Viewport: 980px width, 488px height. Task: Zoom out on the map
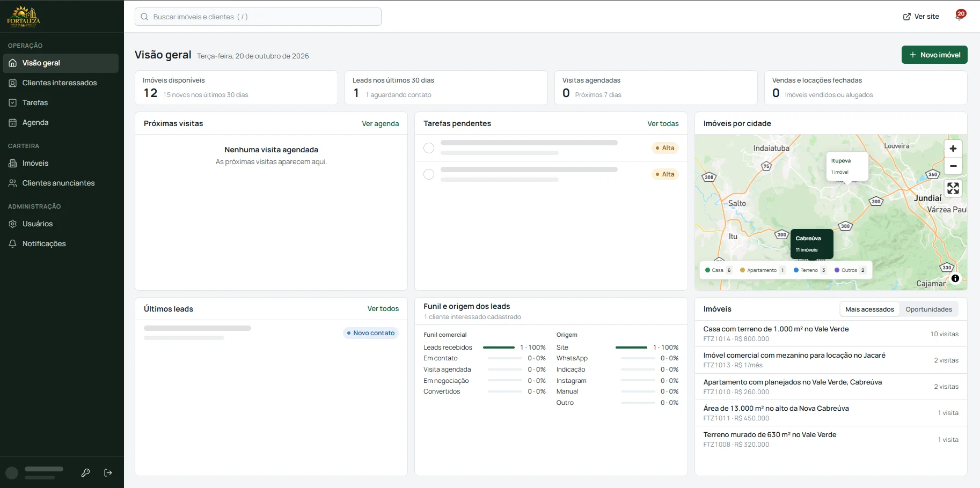click(x=953, y=166)
